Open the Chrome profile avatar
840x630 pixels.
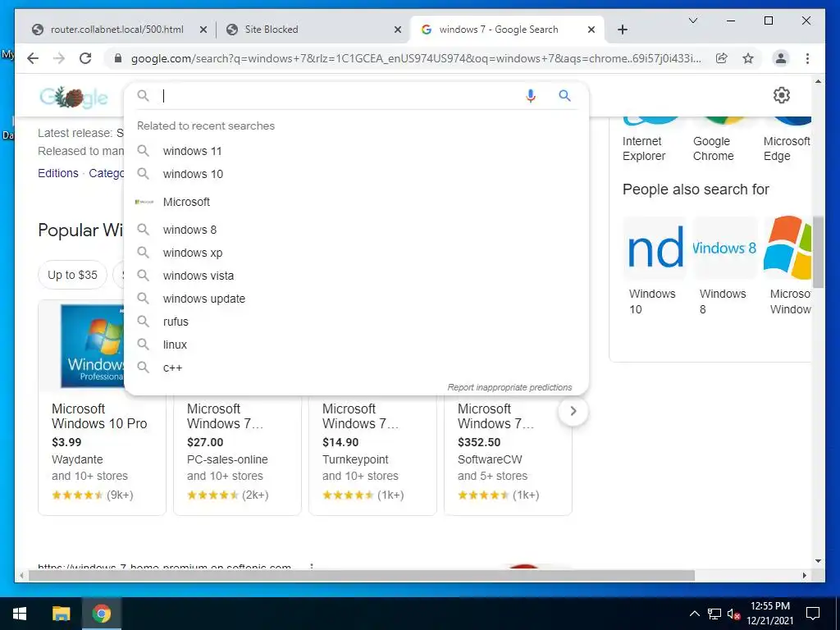tap(781, 58)
